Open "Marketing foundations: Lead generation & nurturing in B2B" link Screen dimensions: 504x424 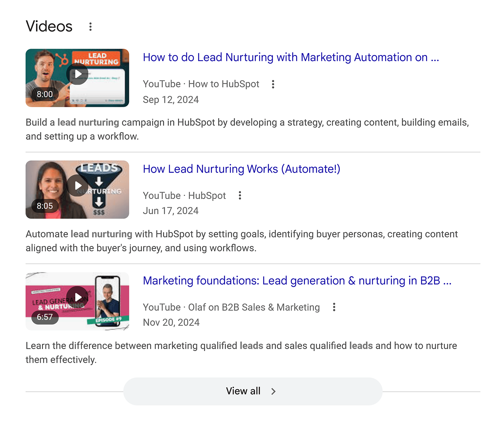tap(297, 281)
